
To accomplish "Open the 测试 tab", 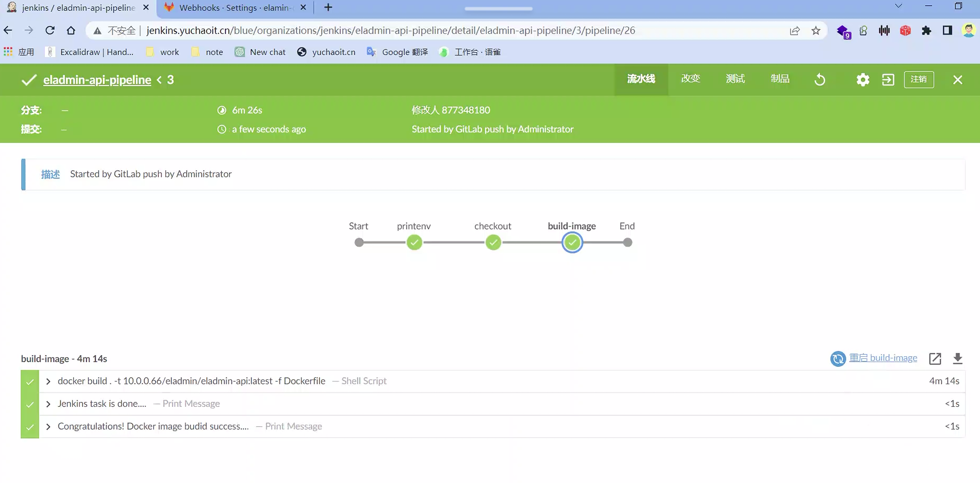I will coord(735,79).
